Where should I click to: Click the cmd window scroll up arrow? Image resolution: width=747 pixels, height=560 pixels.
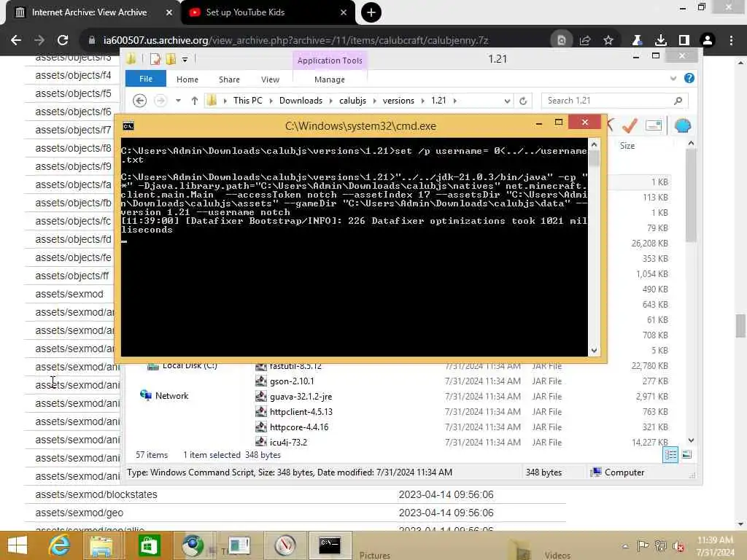(594, 144)
